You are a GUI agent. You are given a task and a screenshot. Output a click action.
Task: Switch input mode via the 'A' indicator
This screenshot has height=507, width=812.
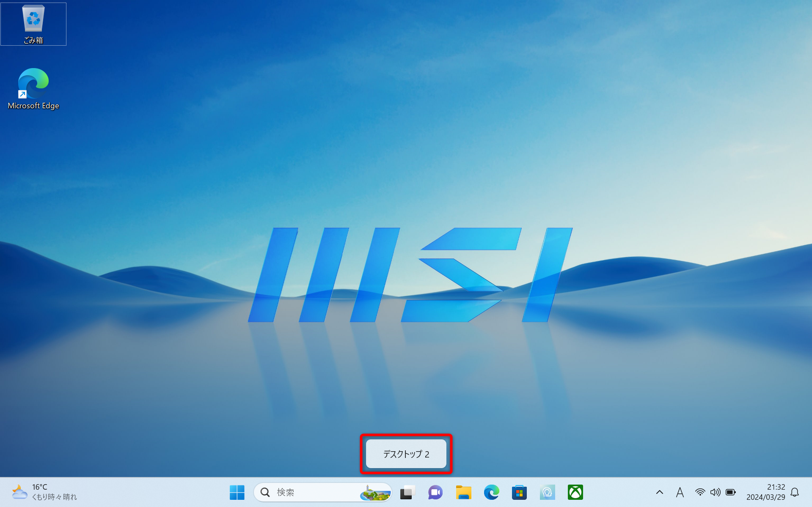[680, 492]
